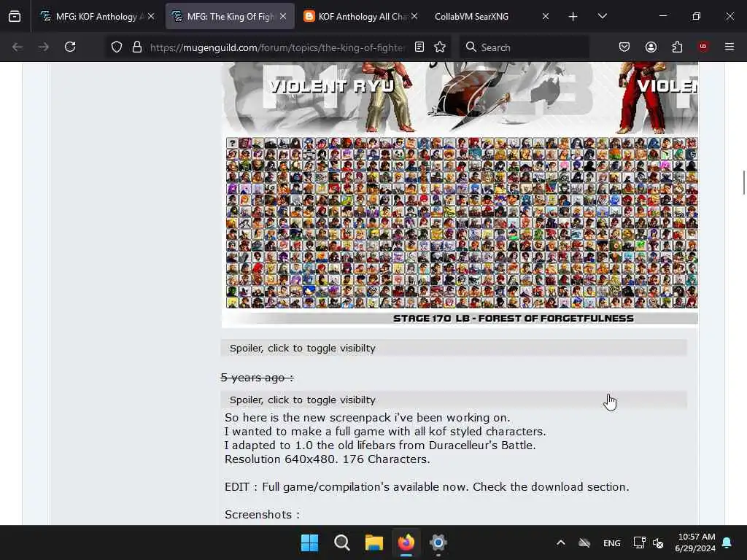Open Firefox View icon in tab bar

point(15,17)
